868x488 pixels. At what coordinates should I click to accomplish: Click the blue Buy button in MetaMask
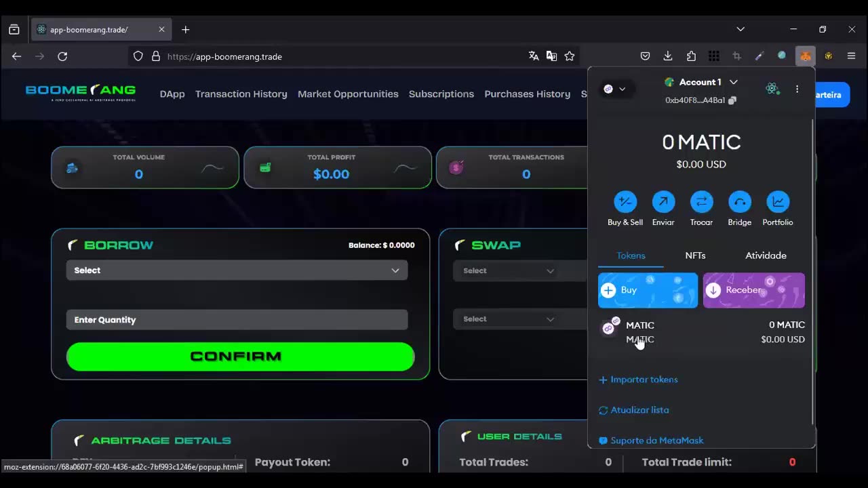click(648, 290)
